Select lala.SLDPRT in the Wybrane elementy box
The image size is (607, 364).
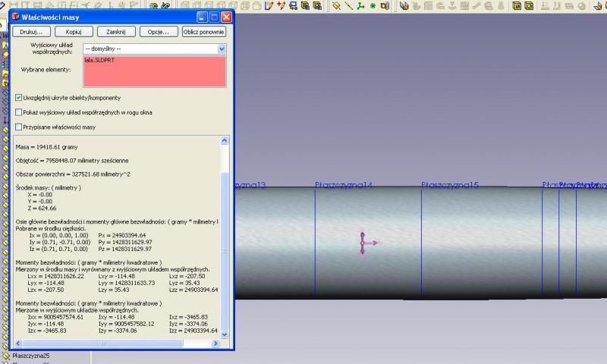(x=99, y=61)
